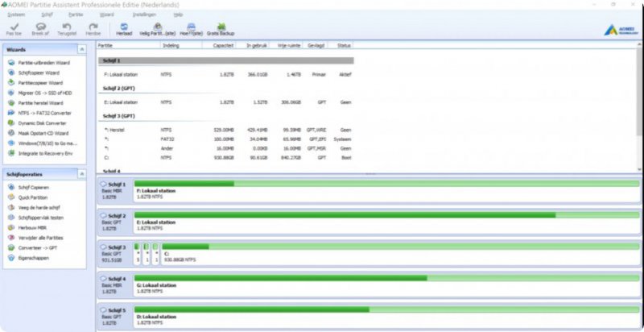Image resolution: width=644 pixels, height=332 pixels.
Task: Open the Instellingen menu
Action: 144,15
